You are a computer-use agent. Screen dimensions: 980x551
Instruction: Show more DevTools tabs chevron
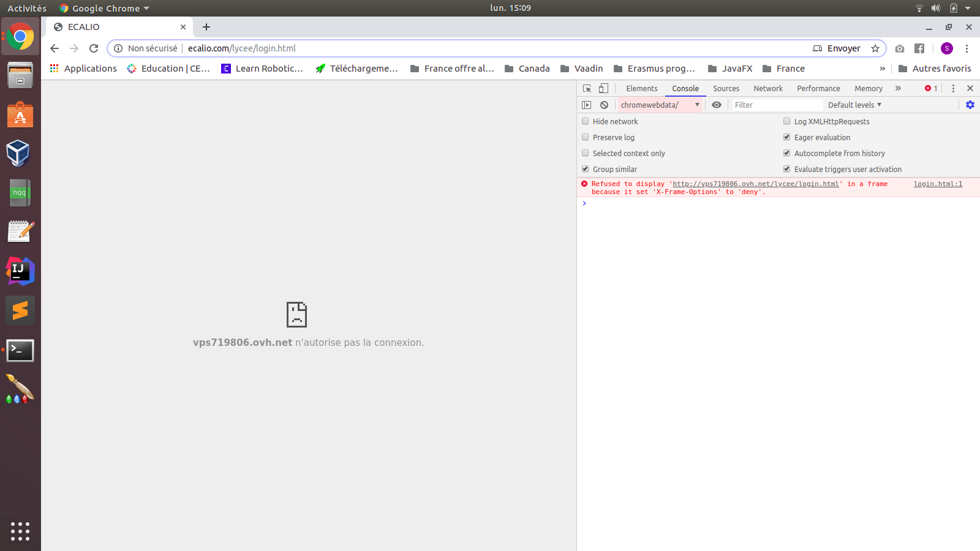(898, 88)
